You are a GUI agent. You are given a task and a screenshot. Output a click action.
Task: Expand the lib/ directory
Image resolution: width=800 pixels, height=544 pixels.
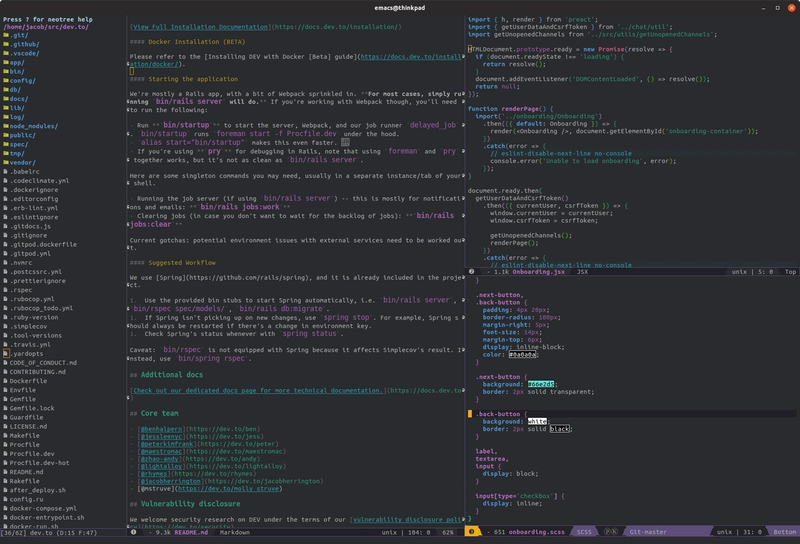[17, 108]
